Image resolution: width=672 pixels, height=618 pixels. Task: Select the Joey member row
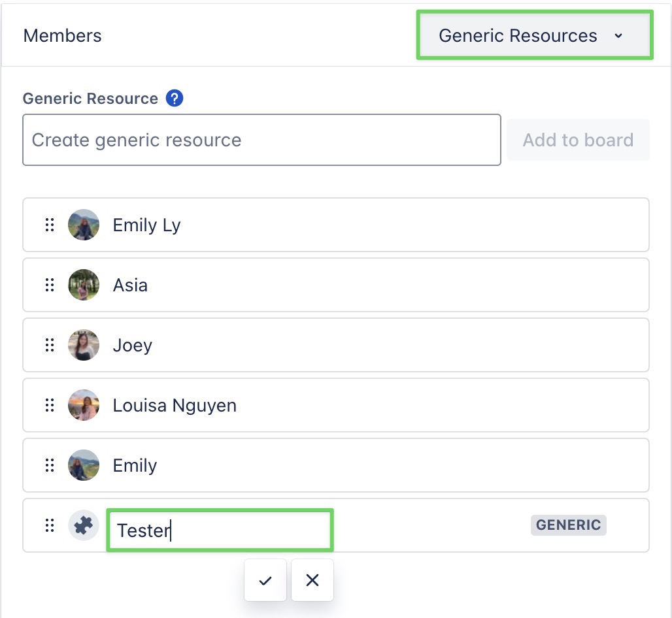[x=366, y=346]
